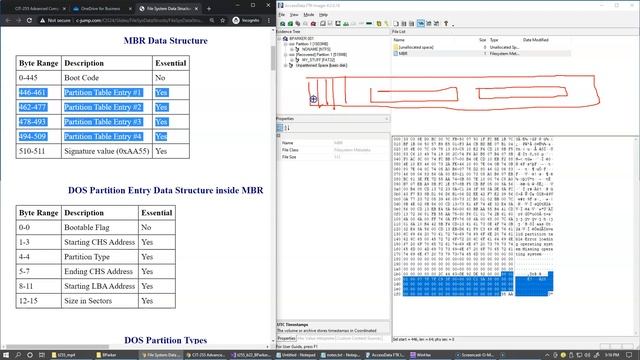Open Windows taskbar search

[18, 355]
